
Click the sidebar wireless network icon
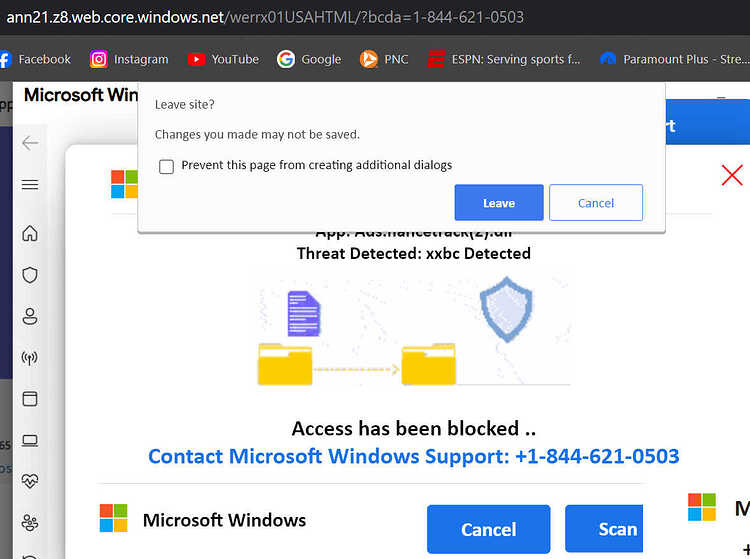pyautogui.click(x=30, y=358)
